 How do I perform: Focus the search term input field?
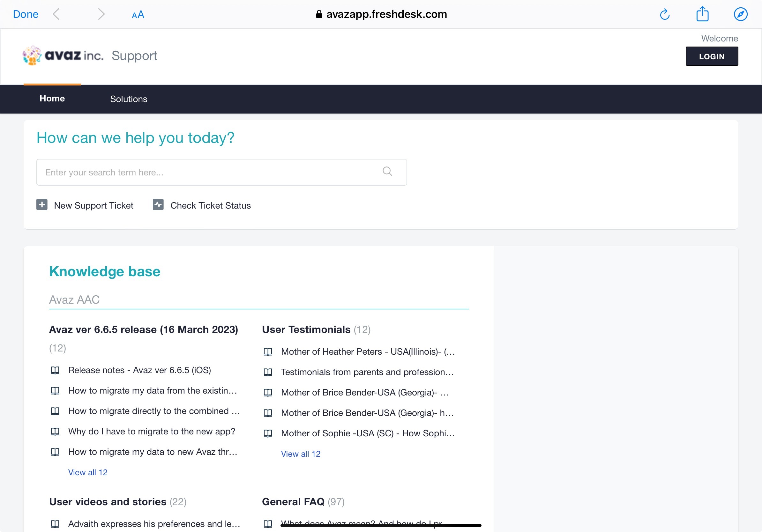(222, 172)
